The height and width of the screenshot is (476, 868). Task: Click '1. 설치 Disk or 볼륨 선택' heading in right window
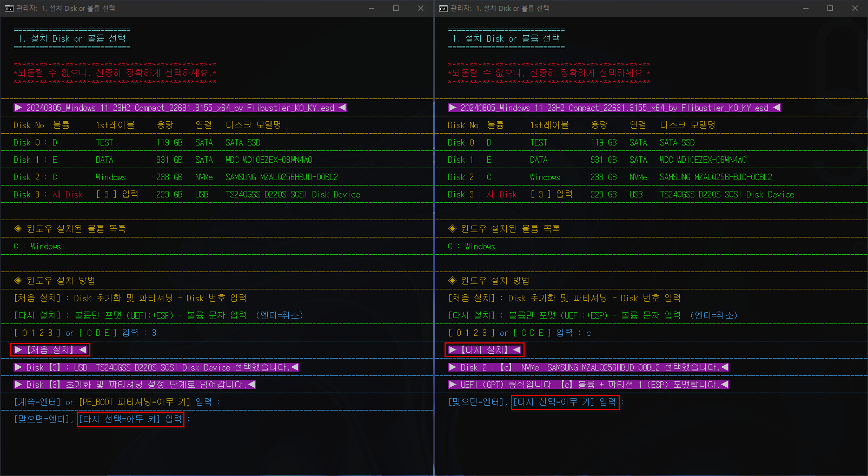pyautogui.click(x=506, y=38)
